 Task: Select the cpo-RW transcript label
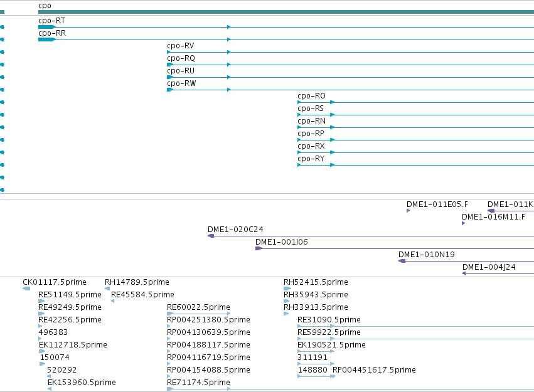181,83
